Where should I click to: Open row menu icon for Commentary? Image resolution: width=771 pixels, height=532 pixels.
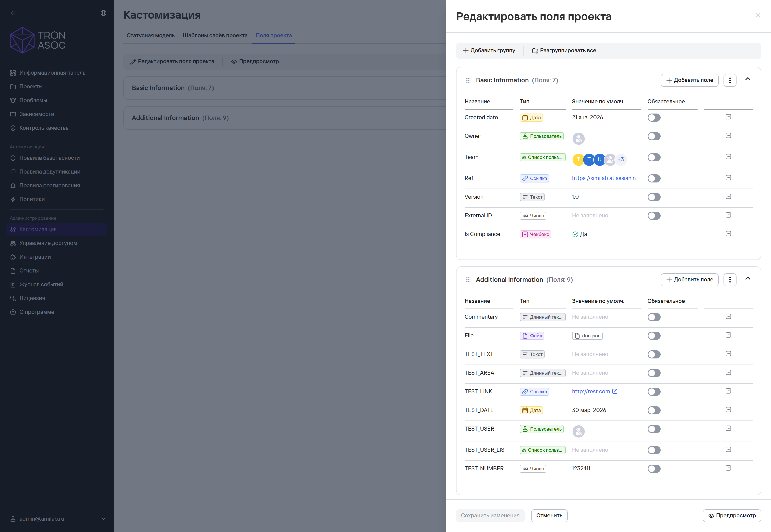(x=728, y=316)
